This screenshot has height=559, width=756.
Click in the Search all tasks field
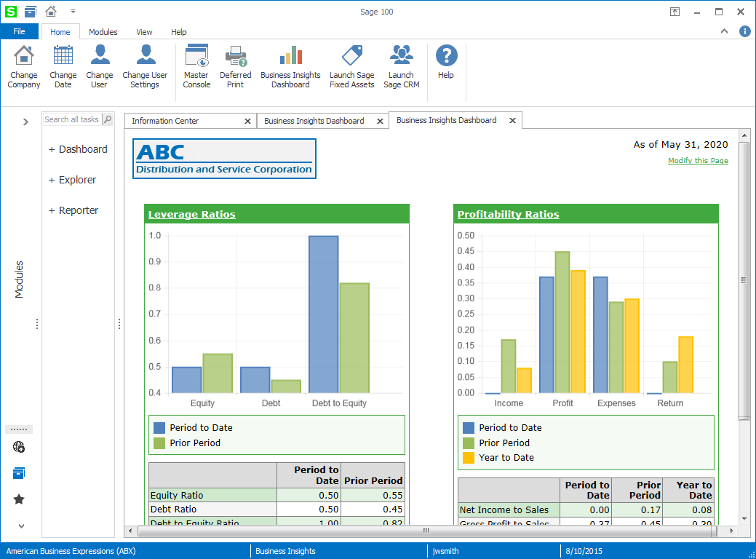click(x=71, y=119)
